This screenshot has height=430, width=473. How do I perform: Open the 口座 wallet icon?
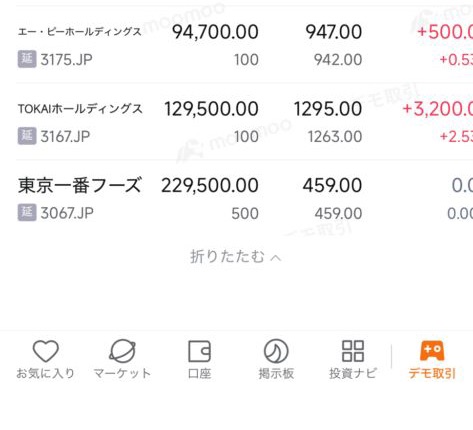[199, 351]
